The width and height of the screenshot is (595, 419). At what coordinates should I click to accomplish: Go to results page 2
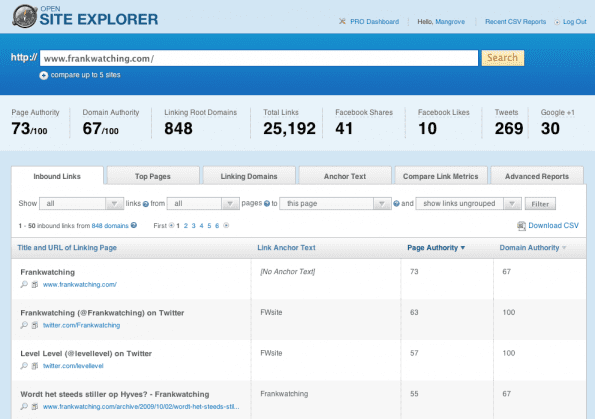(x=186, y=225)
